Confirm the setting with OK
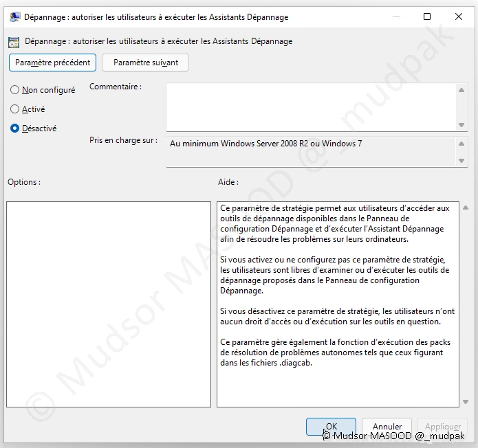Image resolution: width=478 pixels, height=448 pixels. point(331,427)
